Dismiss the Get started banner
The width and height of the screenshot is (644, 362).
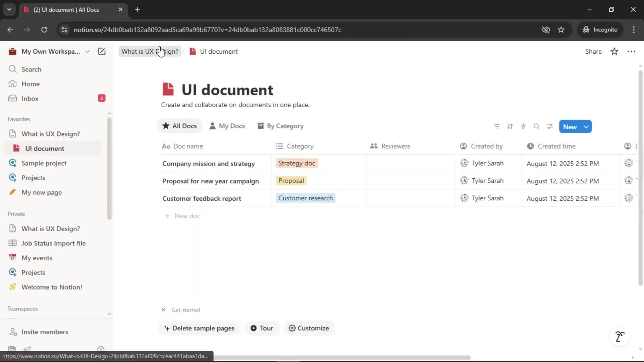point(163,310)
